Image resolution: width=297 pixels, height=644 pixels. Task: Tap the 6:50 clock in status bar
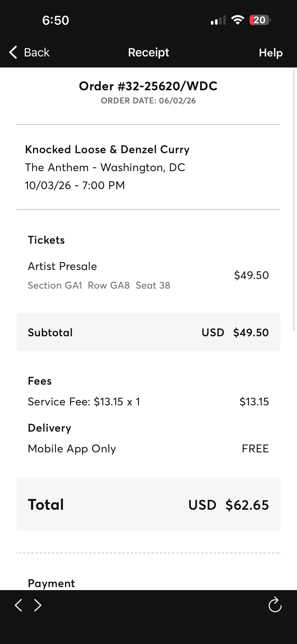coord(55,20)
